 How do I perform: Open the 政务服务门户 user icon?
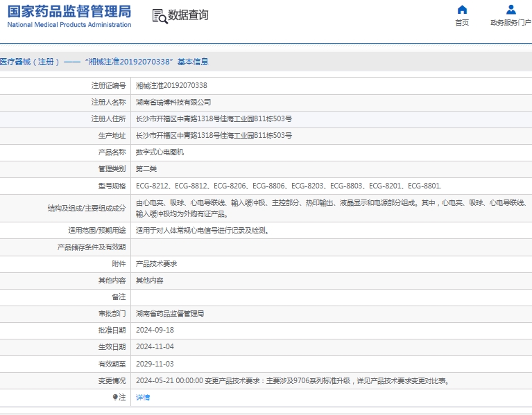[x=510, y=10]
